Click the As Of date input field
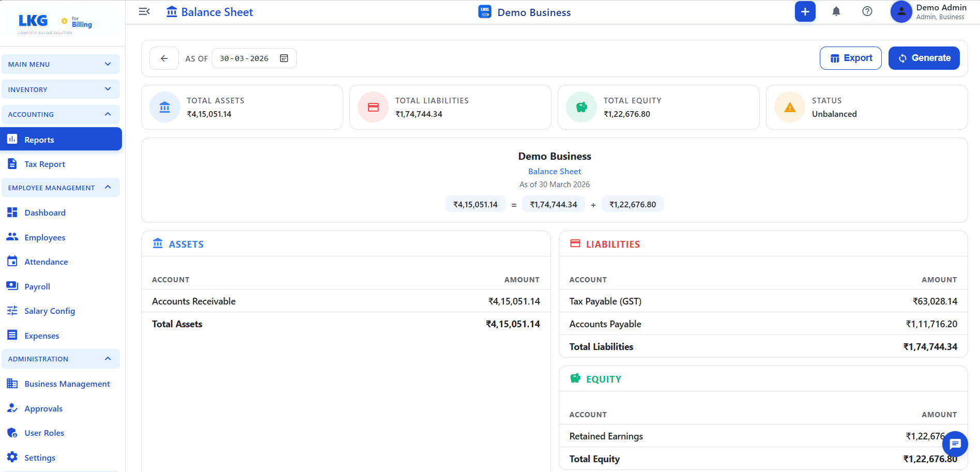 point(254,58)
